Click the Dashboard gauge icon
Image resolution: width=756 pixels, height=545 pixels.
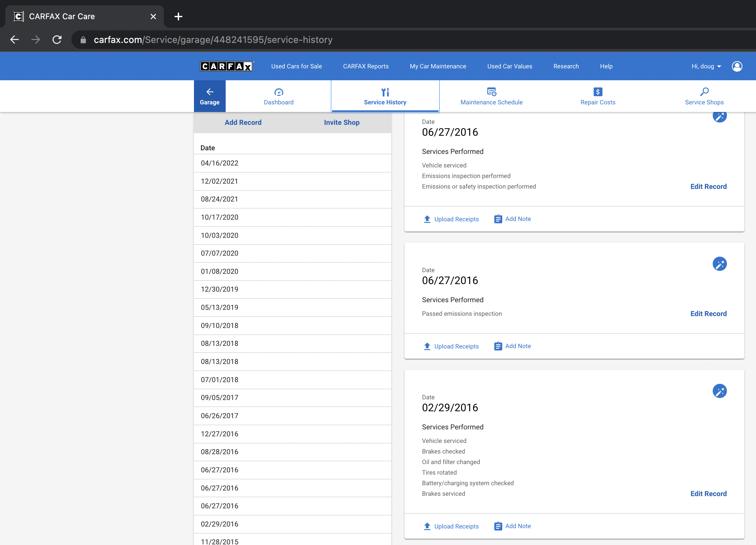(279, 92)
